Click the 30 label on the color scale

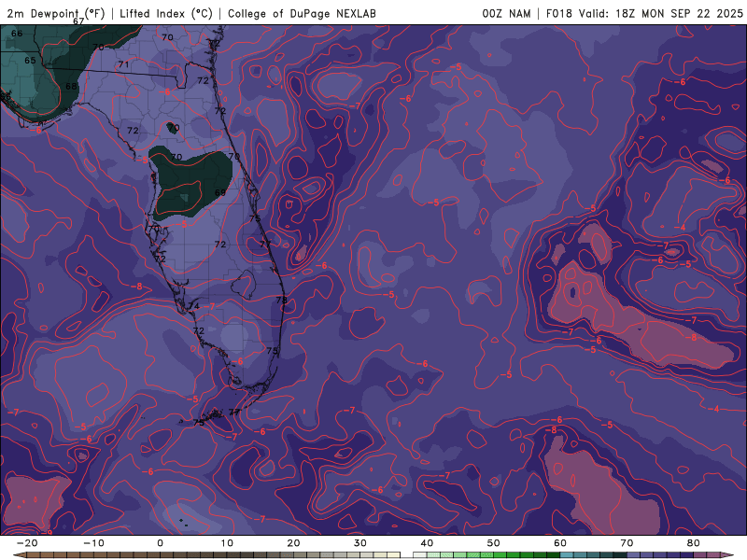click(x=360, y=543)
